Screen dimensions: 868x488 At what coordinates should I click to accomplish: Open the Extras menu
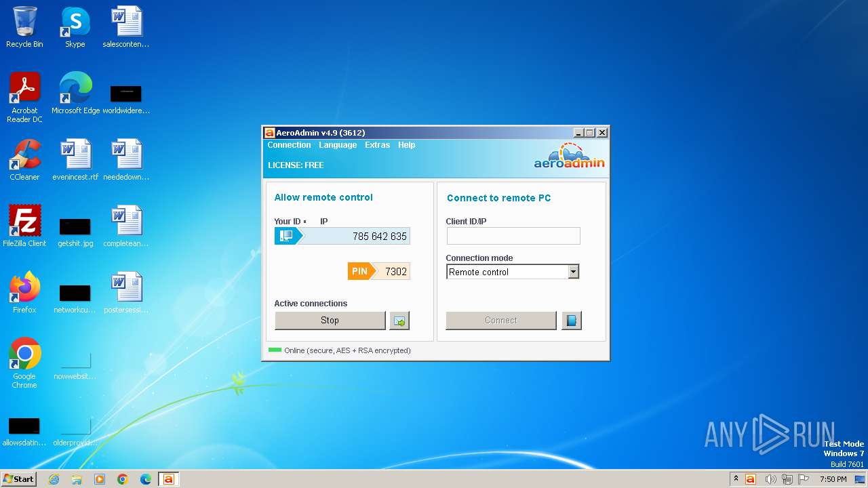click(377, 145)
